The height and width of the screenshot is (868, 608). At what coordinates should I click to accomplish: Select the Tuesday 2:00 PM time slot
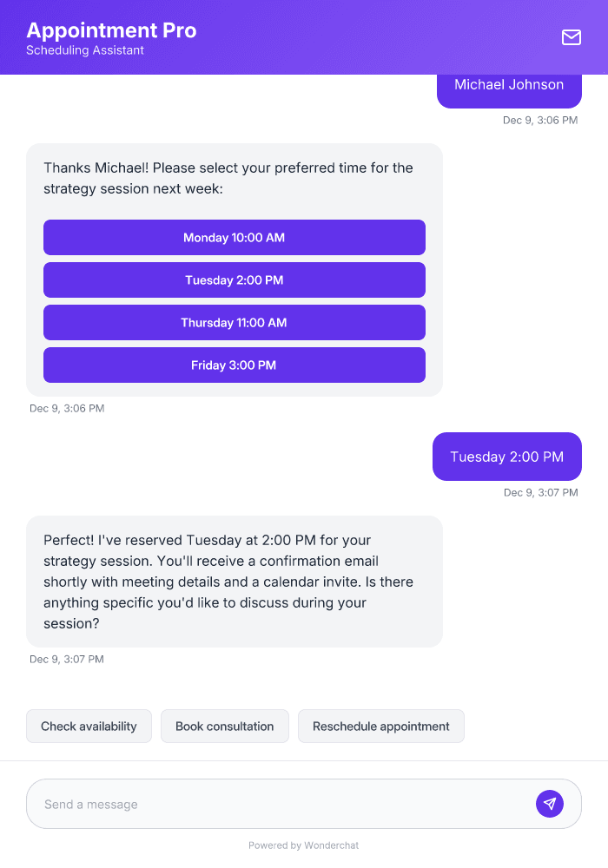[x=234, y=279]
